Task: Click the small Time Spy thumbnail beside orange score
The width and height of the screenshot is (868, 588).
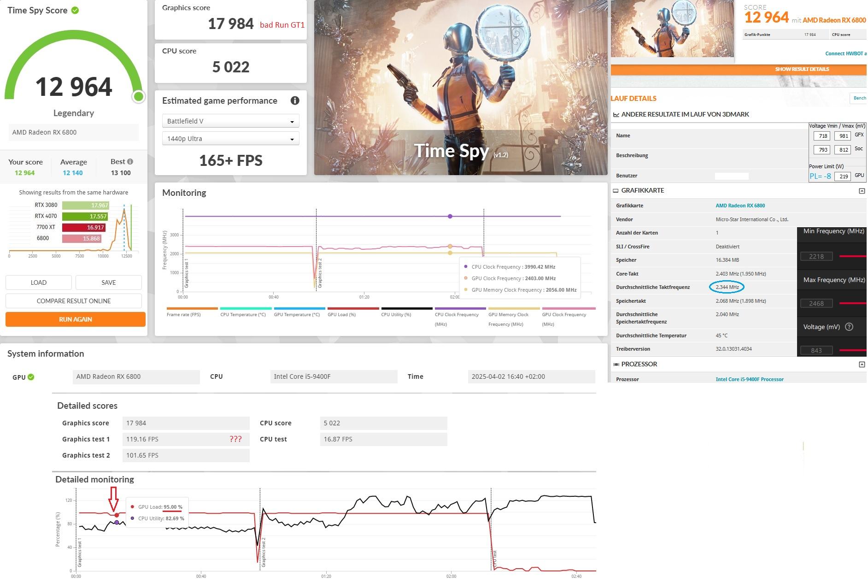Action: [672, 29]
